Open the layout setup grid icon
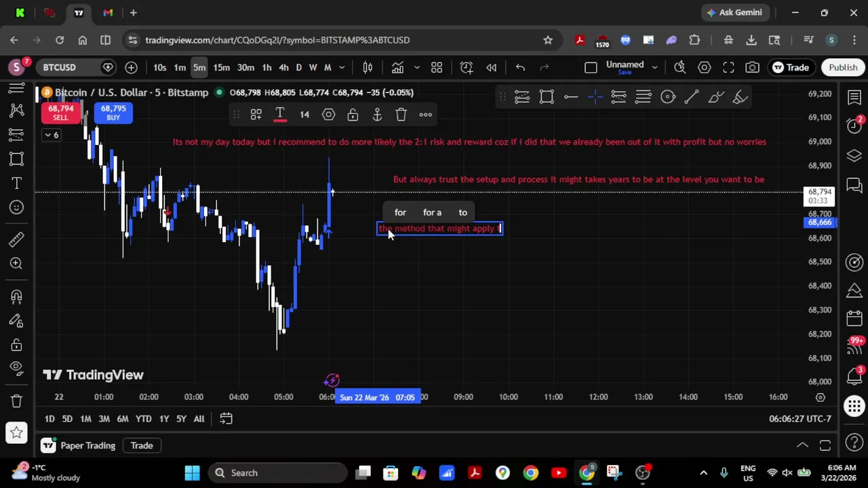The height and width of the screenshot is (488, 868). tap(437, 67)
